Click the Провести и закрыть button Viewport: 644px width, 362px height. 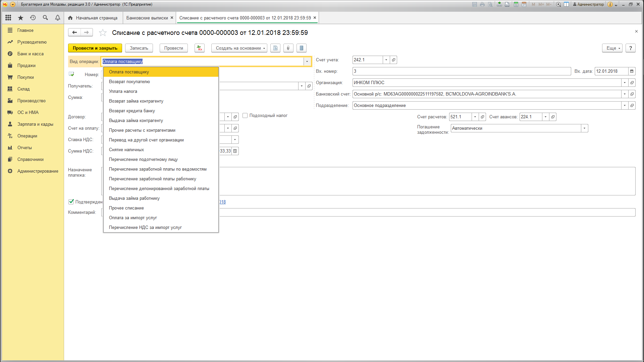(95, 48)
